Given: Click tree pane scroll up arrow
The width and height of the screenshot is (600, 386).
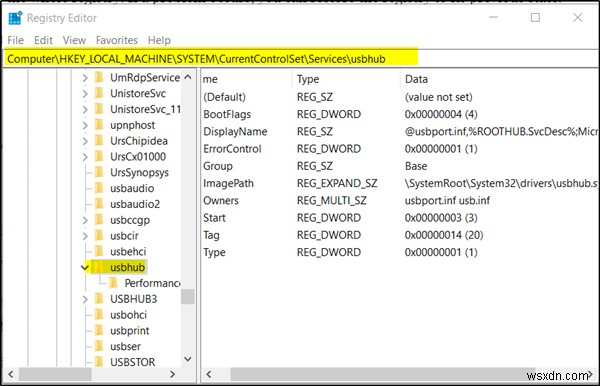Looking at the screenshot, I should 188,77.
